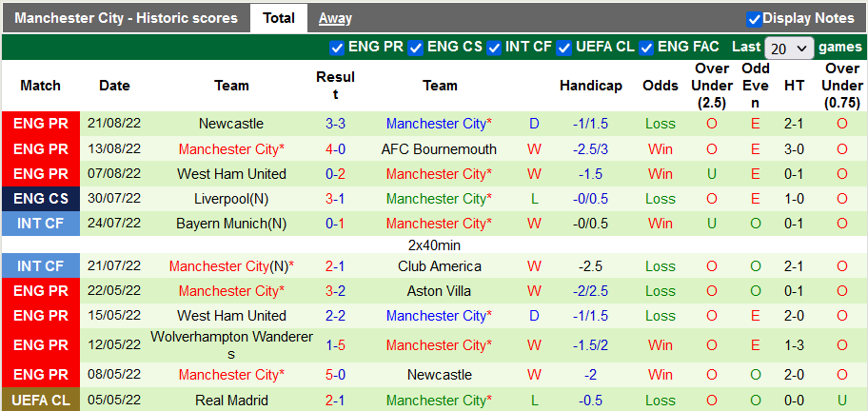Screen dimensions: 868x411
Task: Switch to the Away tab
Action: (335, 18)
